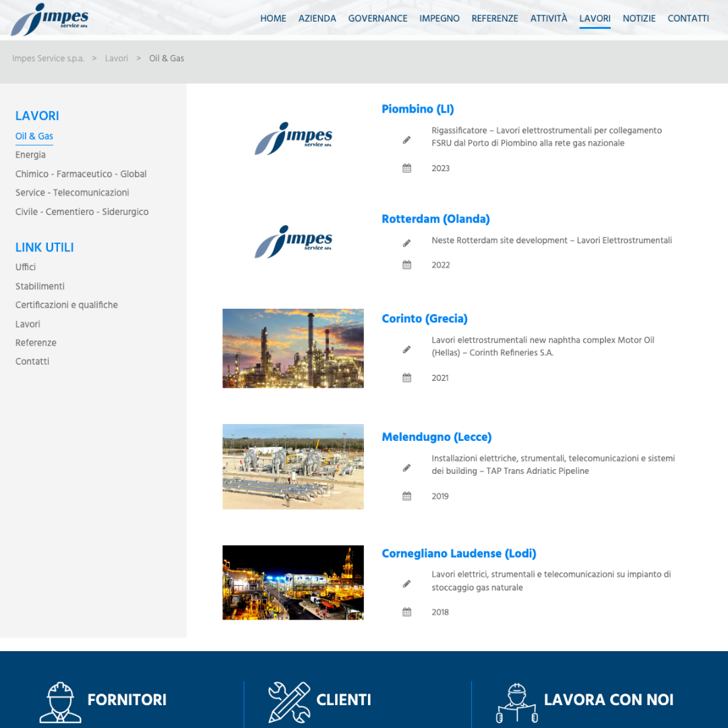Open Civile - Cementiero - Siderurgico category

click(82, 212)
